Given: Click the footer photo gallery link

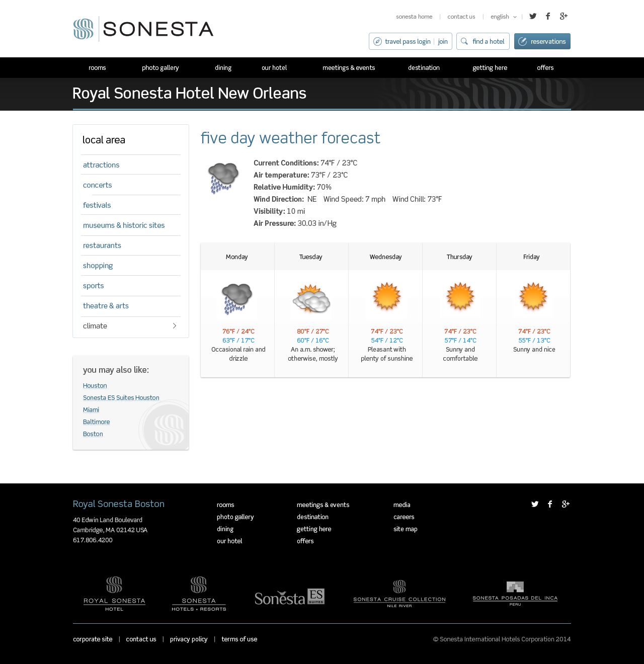Looking at the screenshot, I should [235, 517].
